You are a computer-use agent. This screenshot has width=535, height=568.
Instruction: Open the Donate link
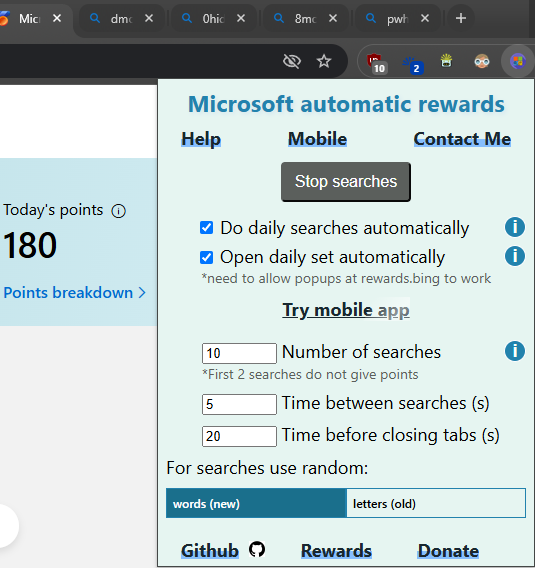[448, 551]
